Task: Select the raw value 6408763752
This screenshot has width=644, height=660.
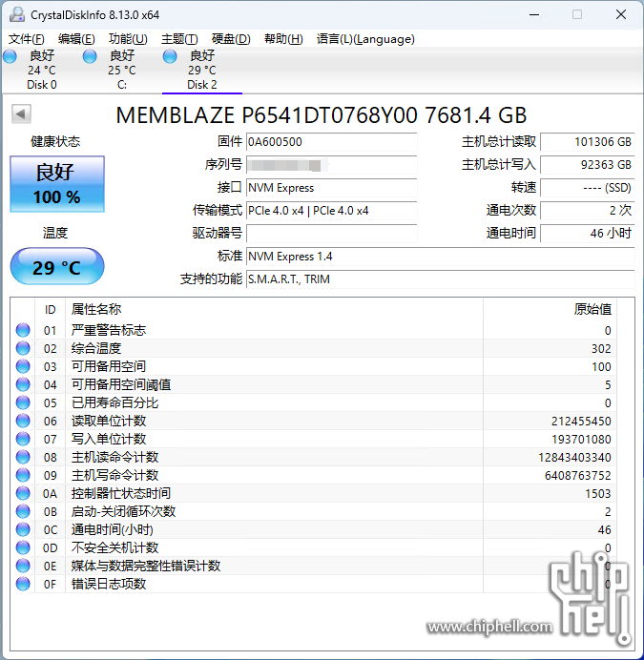Action: [578, 475]
